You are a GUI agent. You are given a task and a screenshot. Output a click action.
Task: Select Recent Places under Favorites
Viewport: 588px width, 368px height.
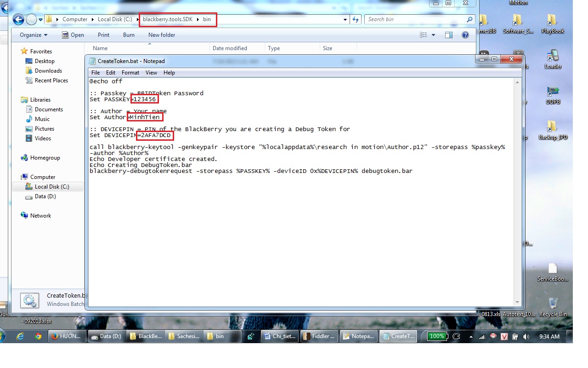coord(51,80)
